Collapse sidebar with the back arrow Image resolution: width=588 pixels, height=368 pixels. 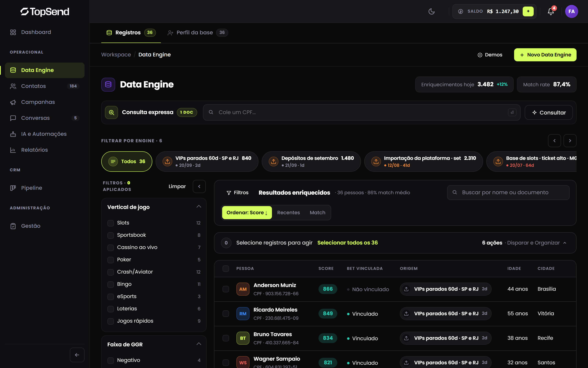(x=77, y=355)
